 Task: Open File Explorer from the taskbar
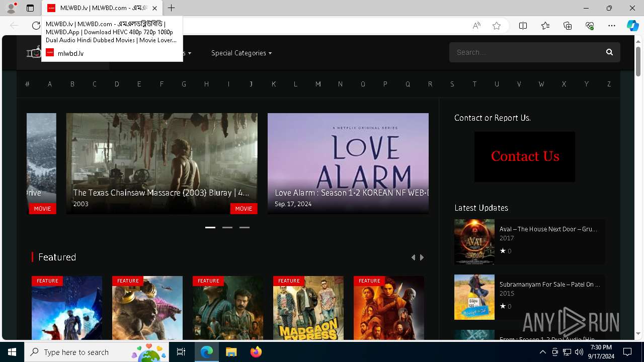tap(231, 352)
